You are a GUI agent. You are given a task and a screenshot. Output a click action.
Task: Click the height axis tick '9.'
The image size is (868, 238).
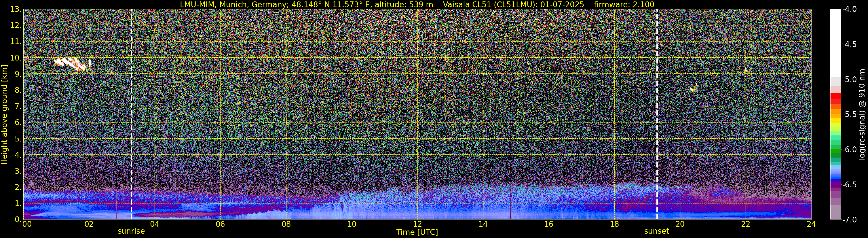[x=18, y=74]
